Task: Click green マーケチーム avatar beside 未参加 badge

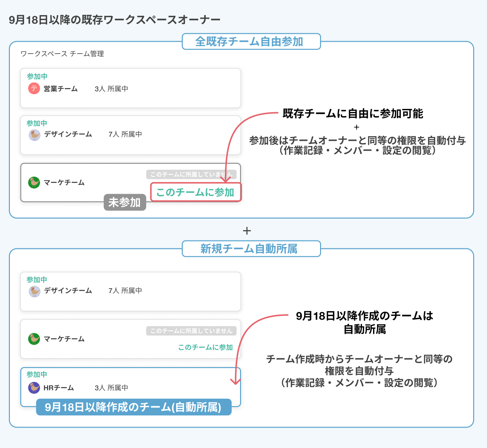Action: (34, 183)
